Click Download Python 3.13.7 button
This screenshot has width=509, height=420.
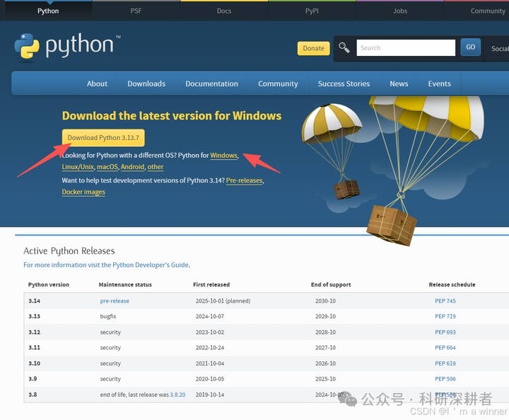coord(103,138)
